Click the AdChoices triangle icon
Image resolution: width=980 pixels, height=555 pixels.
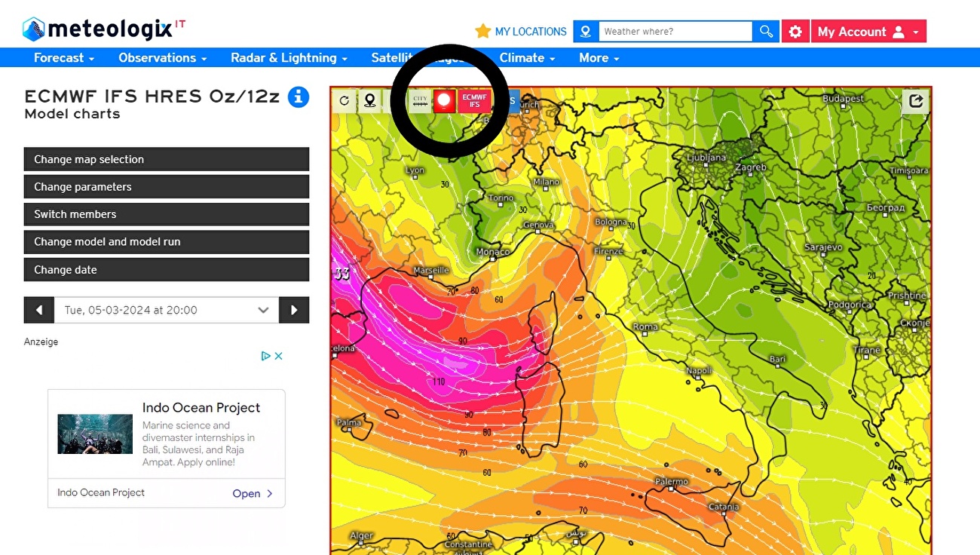pos(266,356)
